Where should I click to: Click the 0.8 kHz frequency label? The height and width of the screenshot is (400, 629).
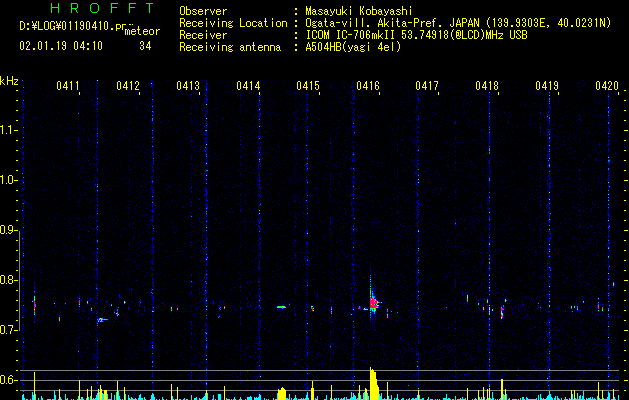[9, 280]
